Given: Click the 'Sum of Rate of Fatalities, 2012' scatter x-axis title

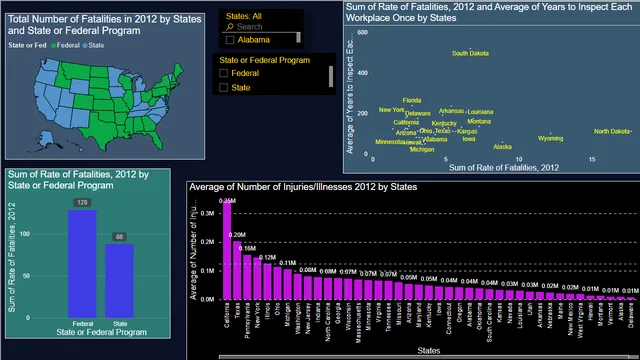Looking at the screenshot, I should coord(504,168).
